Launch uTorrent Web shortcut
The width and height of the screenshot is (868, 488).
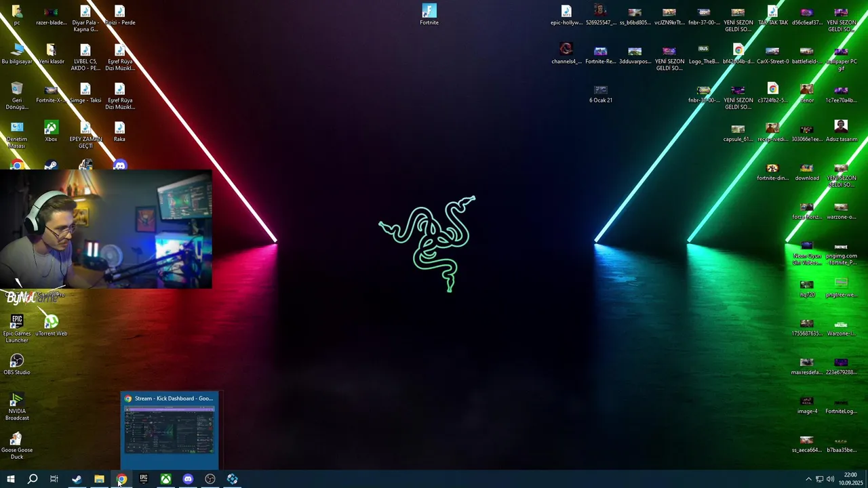point(51,325)
